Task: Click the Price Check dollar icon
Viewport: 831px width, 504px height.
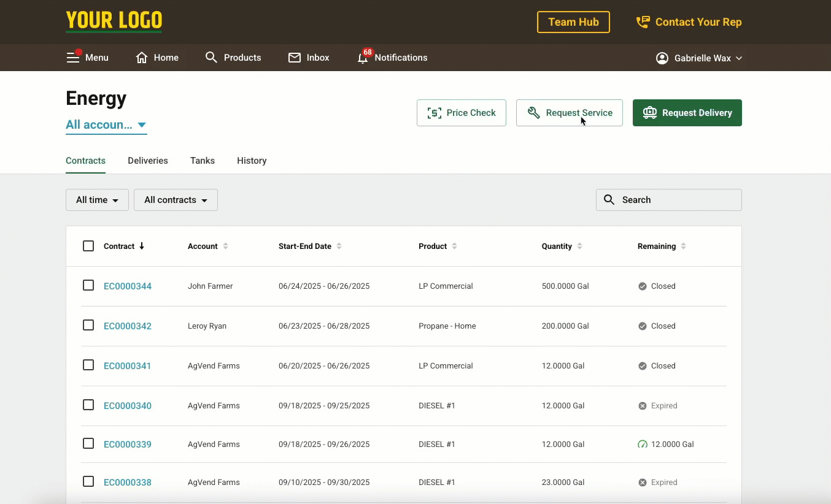Action: (435, 113)
